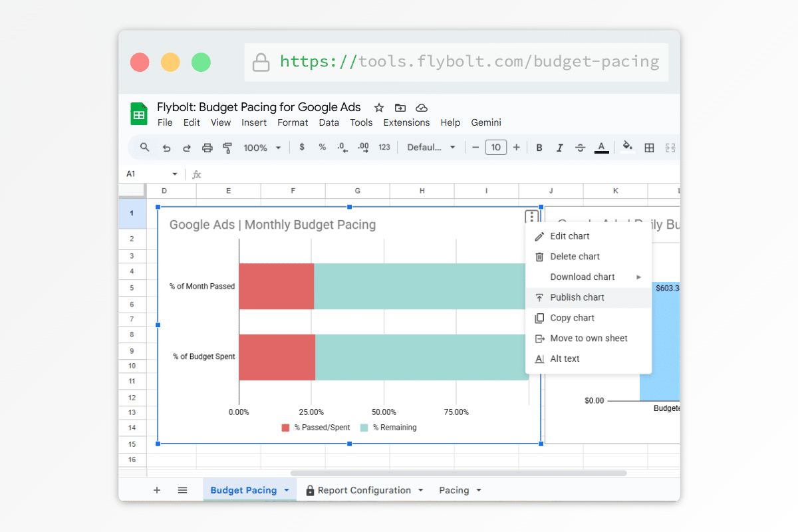
Task: Click the undo arrow icon
Action: (166, 148)
